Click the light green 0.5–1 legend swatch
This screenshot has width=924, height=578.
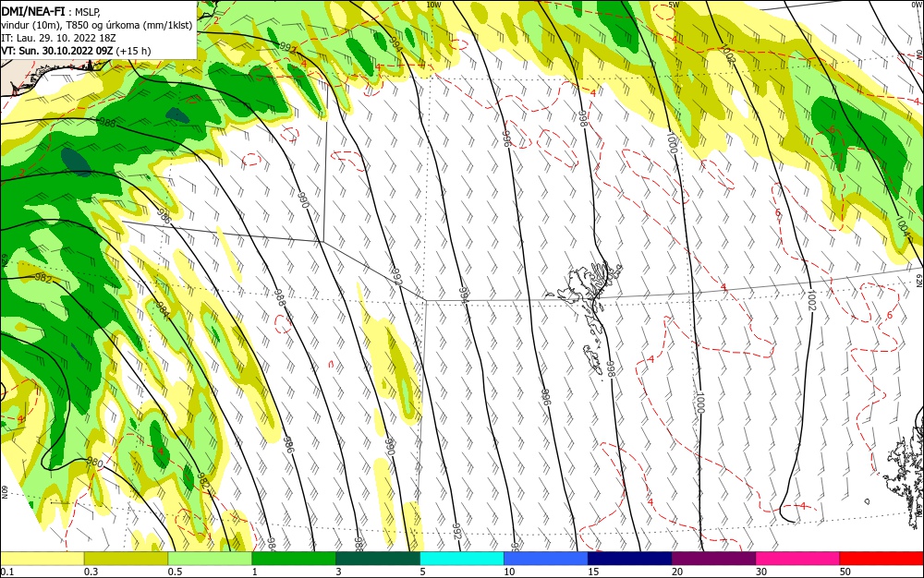tap(210, 559)
